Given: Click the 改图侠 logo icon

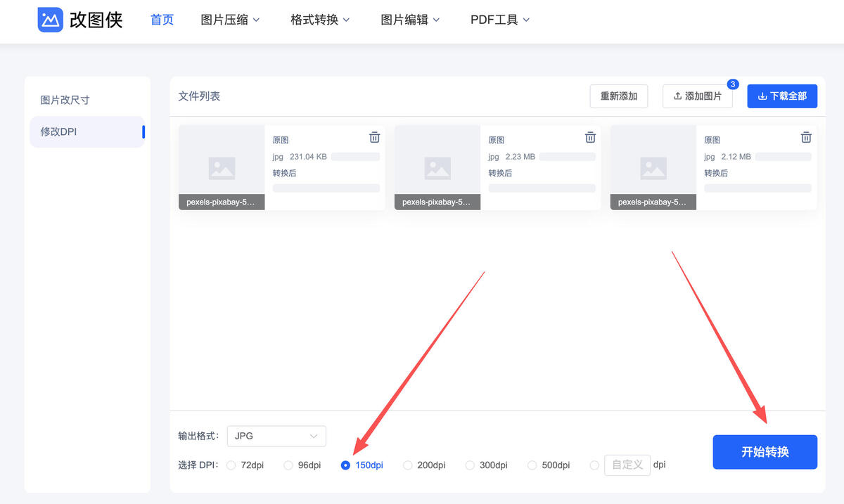Looking at the screenshot, I should [x=49, y=20].
